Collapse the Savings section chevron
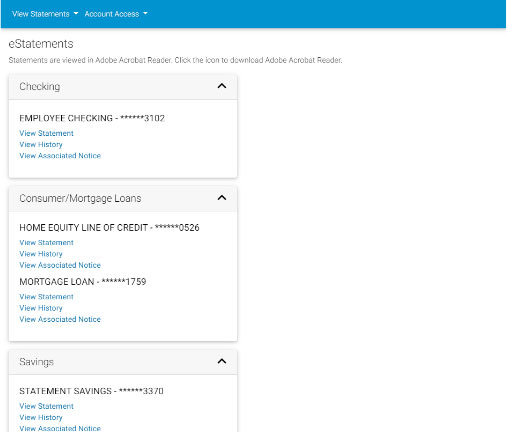509x432 pixels. tap(222, 361)
